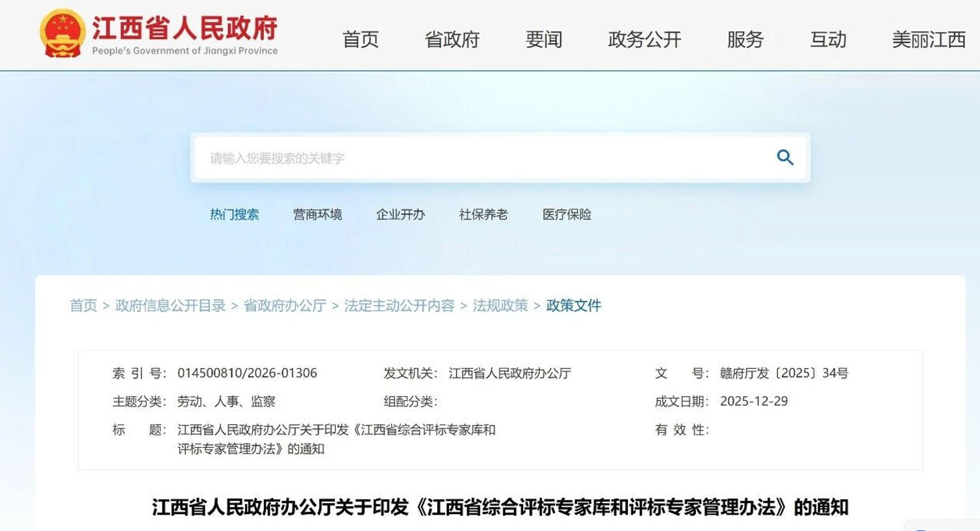
Task: Click the 营商环境 hot search link
Action: (317, 214)
